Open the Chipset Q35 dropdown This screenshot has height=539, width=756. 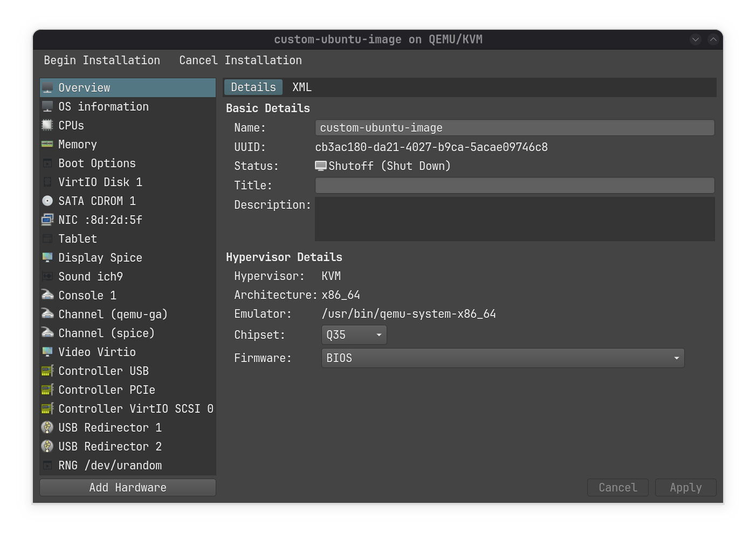pyautogui.click(x=354, y=335)
